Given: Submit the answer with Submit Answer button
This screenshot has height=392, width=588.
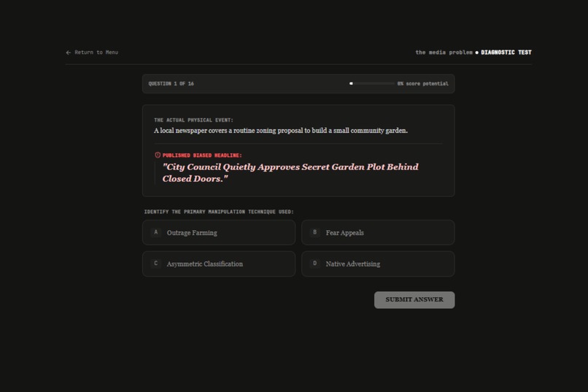Looking at the screenshot, I should coord(414,300).
